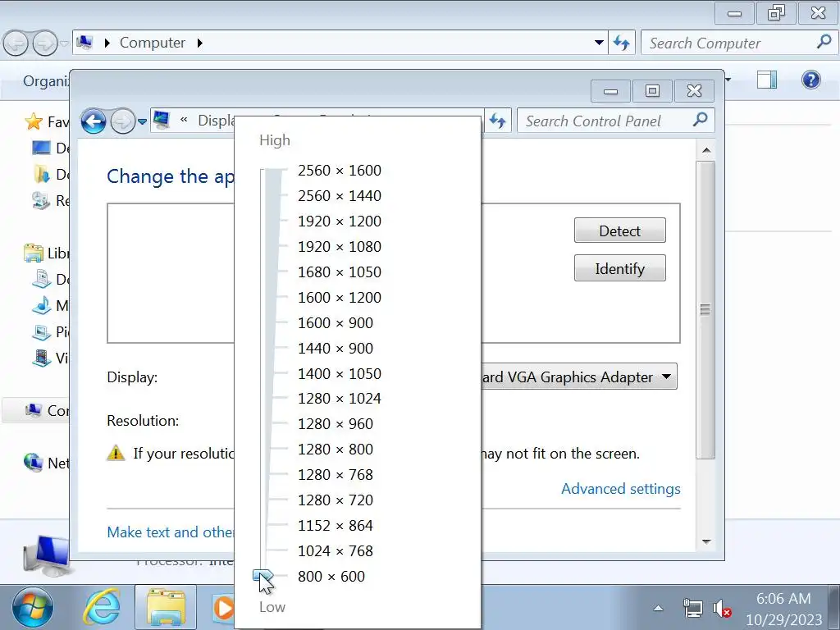Go back in Control Panel window

click(94, 121)
